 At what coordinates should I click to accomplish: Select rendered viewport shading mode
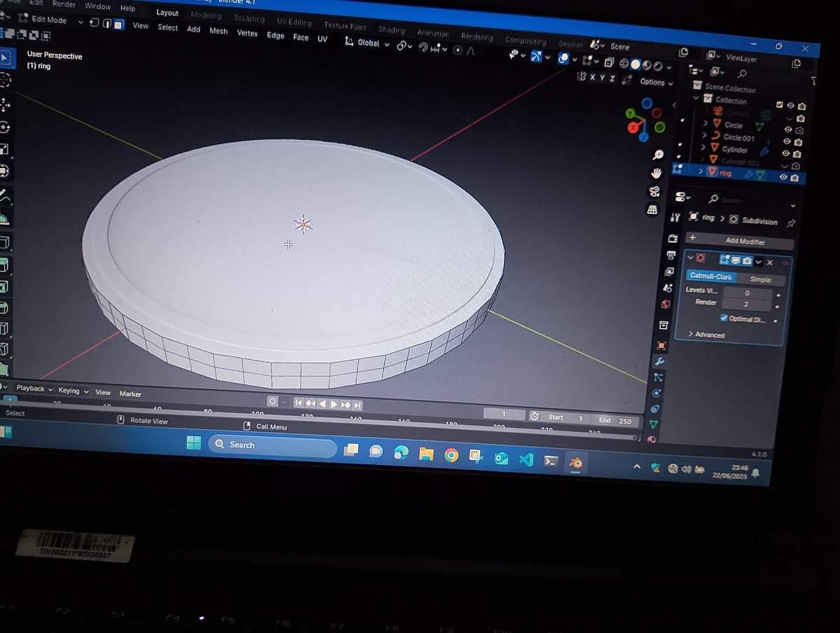[x=658, y=67]
